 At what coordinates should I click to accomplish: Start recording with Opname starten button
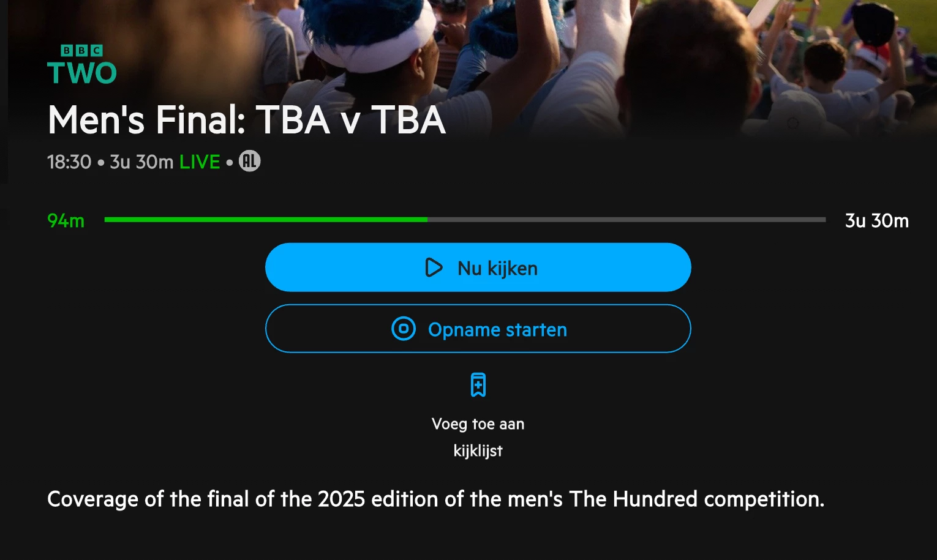pos(478,329)
